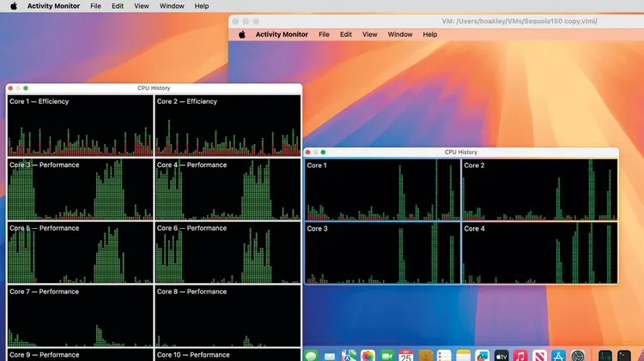The height and width of the screenshot is (361, 644).
Task: Zoom the host CPU History window (green button)
Action: [x=26, y=88]
